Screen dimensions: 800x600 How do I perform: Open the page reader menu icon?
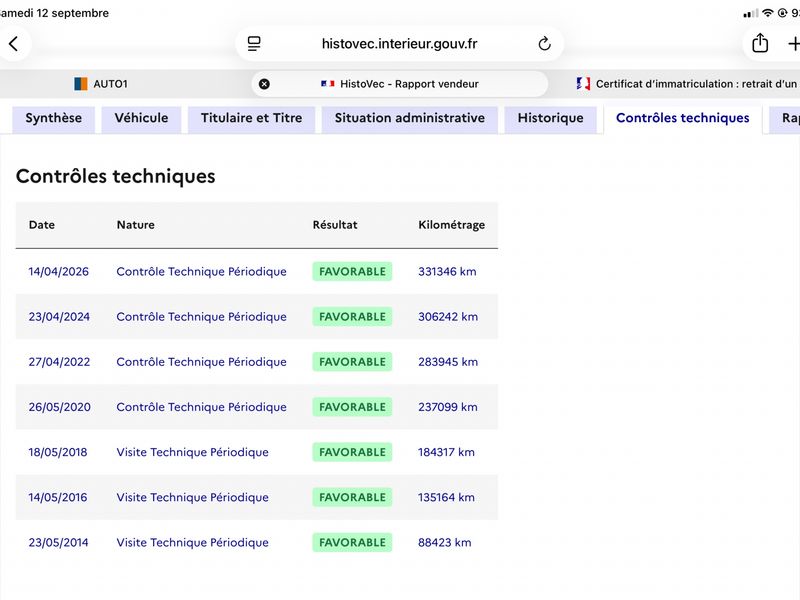(254, 44)
